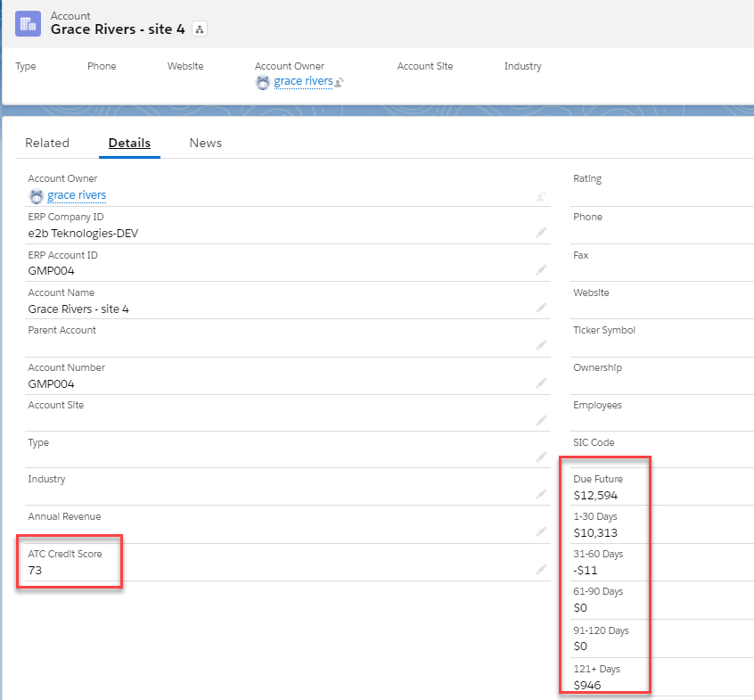This screenshot has height=700, width=754.
Task: Edit the Type field pencil icon
Action: point(541,457)
